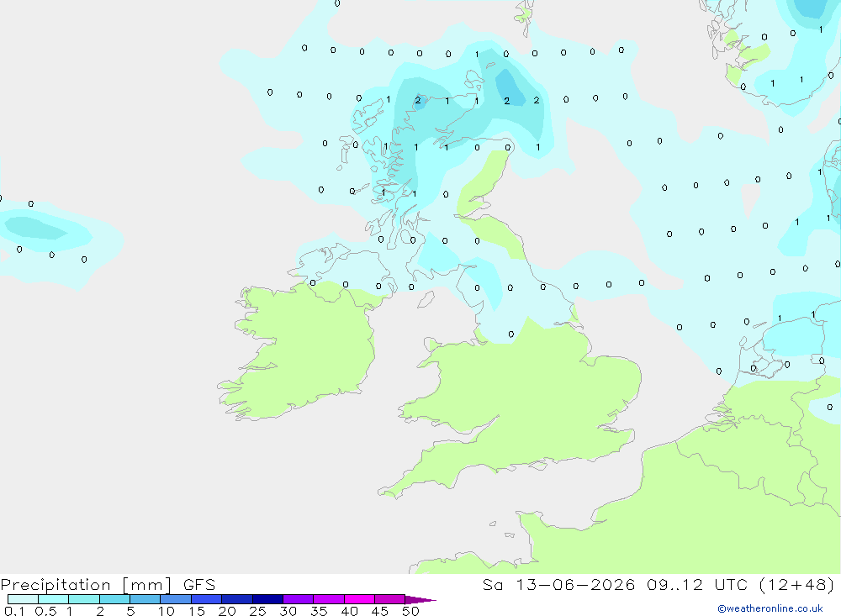Select the '25' legend scale value
The height and width of the screenshot is (616, 841).
[x=257, y=611]
